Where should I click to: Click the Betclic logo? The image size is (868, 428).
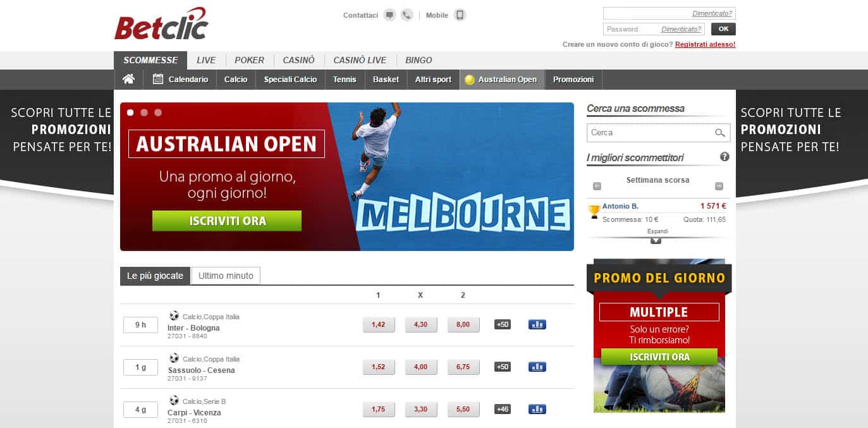pyautogui.click(x=161, y=25)
